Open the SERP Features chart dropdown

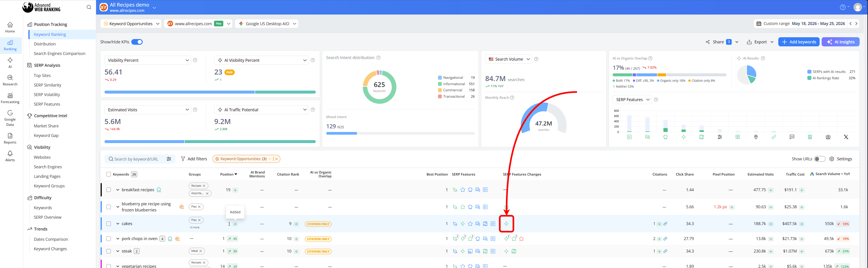pos(632,100)
